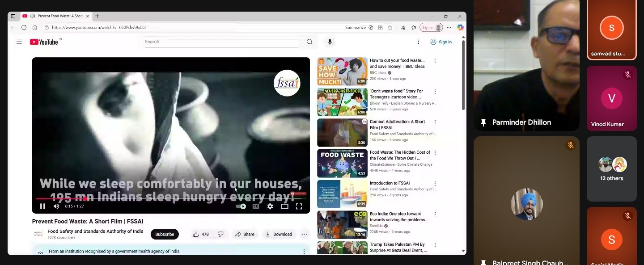Open the Combat Adulteration video thumbnail
644x265 pixels.
pos(342,133)
